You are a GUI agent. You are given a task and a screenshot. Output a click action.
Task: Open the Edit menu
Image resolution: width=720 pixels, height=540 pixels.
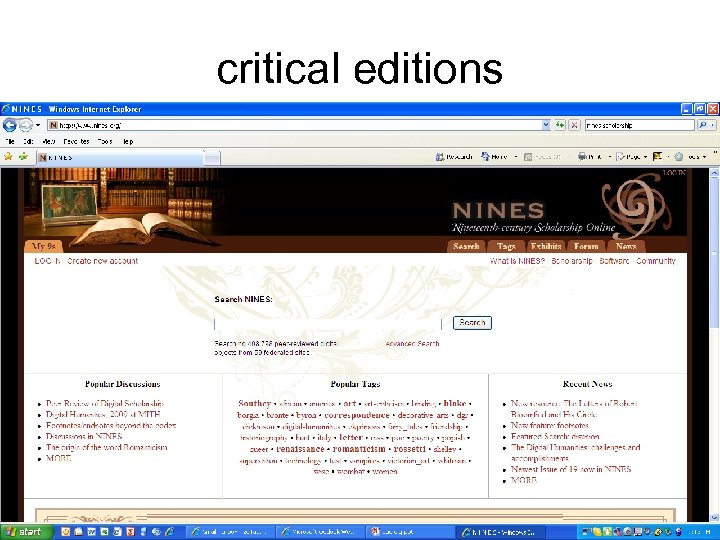pyautogui.click(x=28, y=141)
